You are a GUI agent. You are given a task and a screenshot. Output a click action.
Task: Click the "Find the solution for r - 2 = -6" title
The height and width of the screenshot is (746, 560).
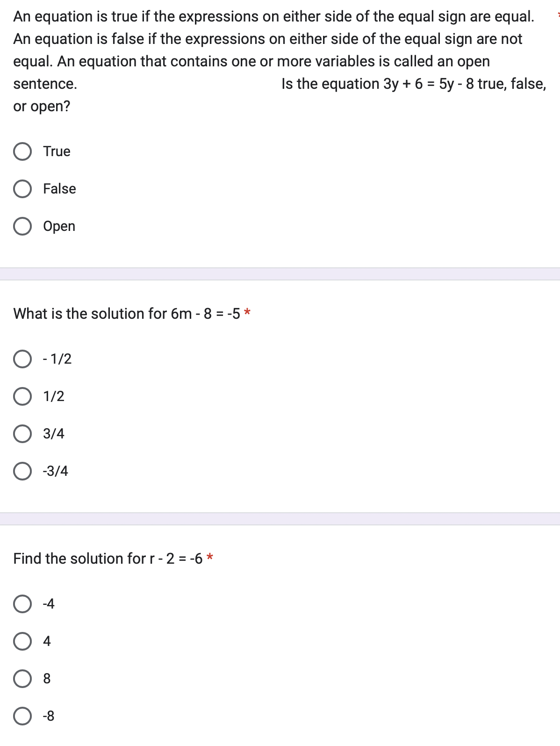tap(108, 559)
